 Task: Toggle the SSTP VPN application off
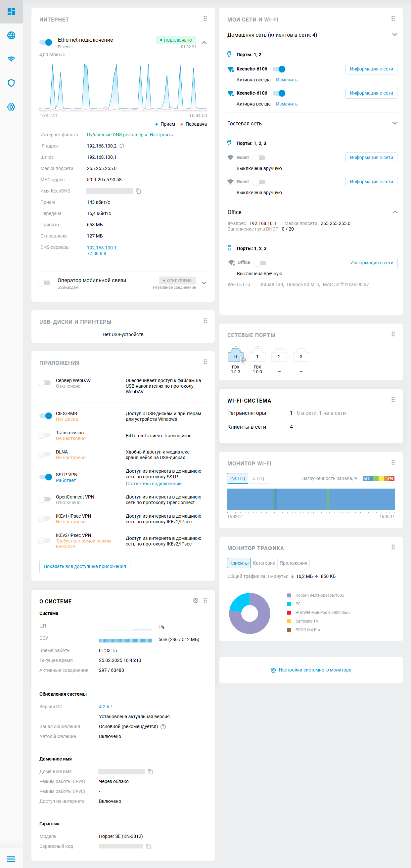pyautogui.click(x=46, y=477)
